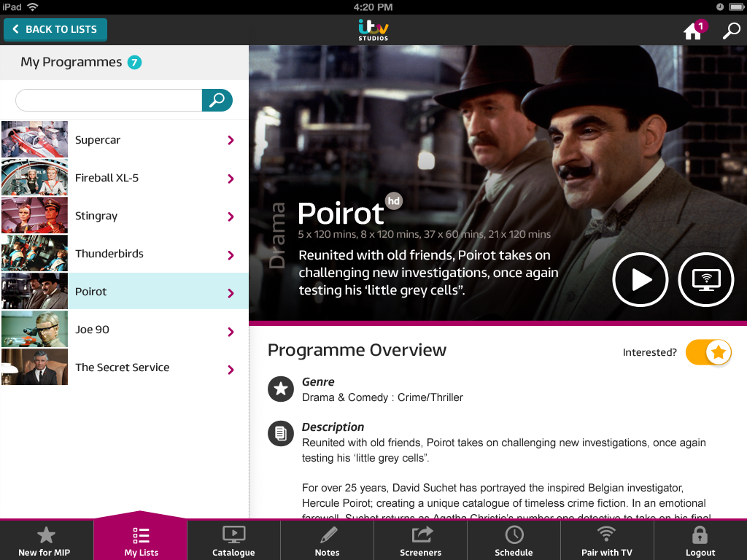
Task: Select the Poirot thumbnail in list
Action: tap(35, 291)
